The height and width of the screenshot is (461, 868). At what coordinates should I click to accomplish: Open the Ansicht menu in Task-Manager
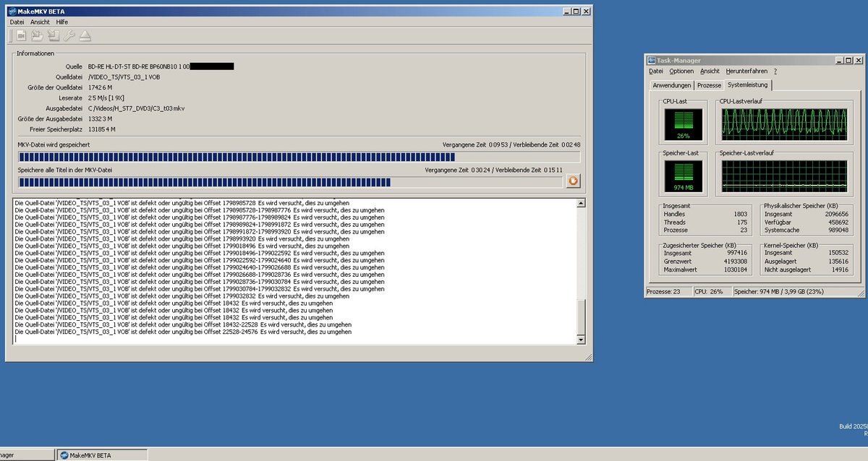710,72
